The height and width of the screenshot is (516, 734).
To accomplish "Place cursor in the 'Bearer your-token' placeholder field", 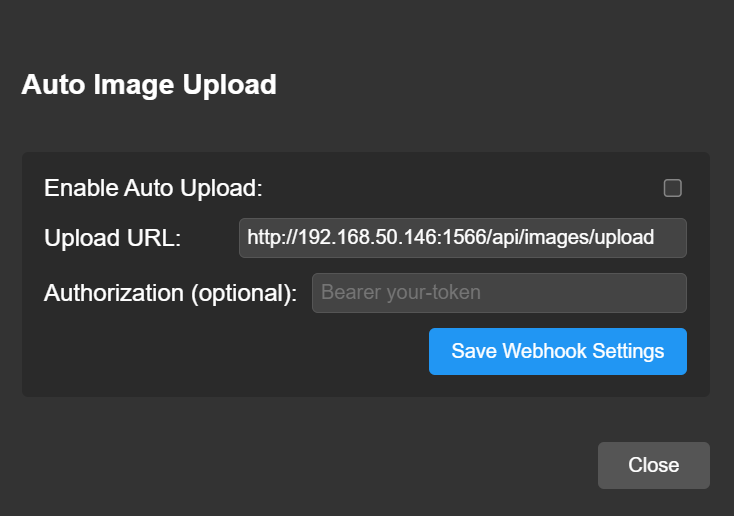I will [x=499, y=293].
